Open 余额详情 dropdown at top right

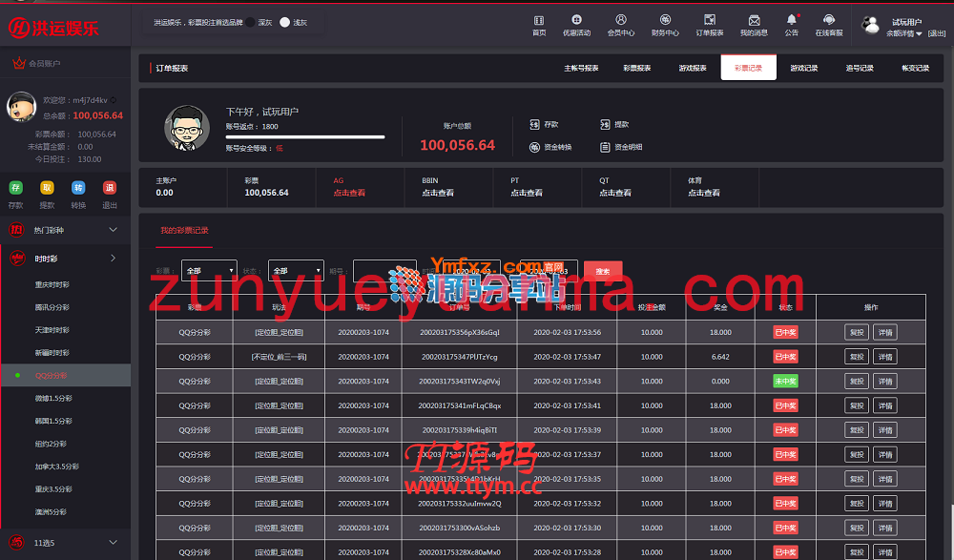[x=904, y=33]
